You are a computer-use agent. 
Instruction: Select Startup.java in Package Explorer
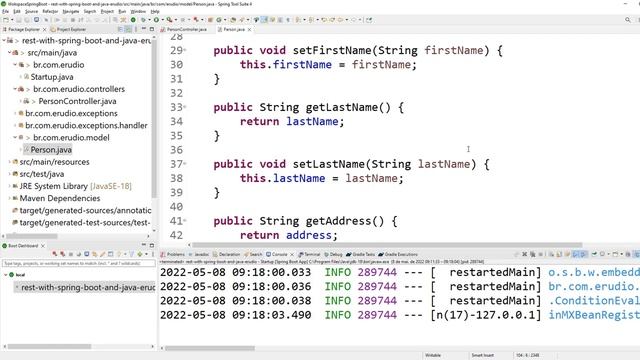[x=51, y=77]
